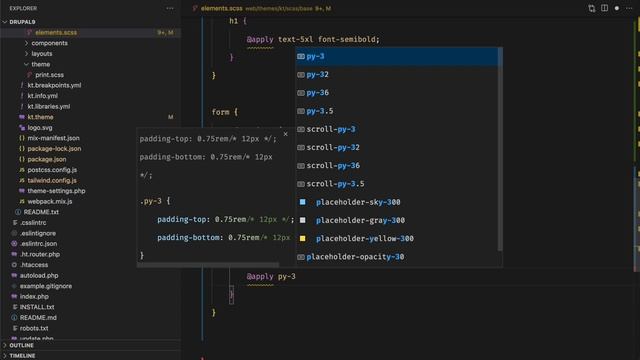
Task: Collapse the theme folder
Action: [x=40, y=64]
